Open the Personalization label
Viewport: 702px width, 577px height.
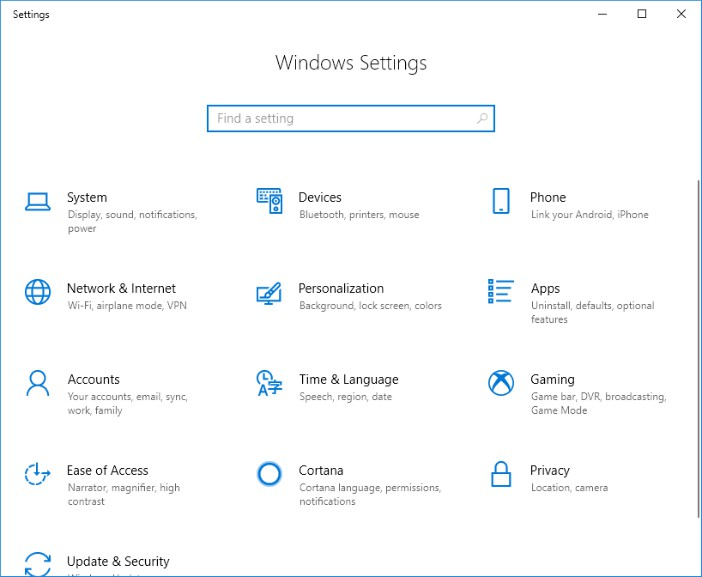[x=341, y=288]
